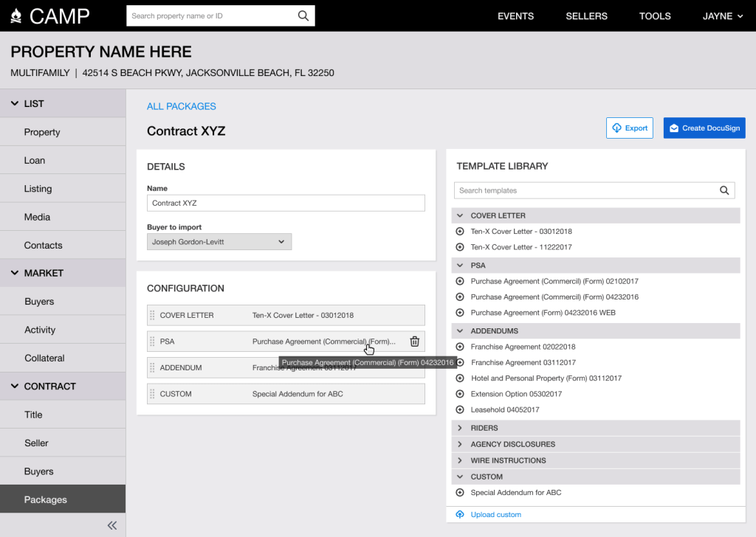
Task: Go back via ALL PACKAGES link
Action: click(x=182, y=106)
